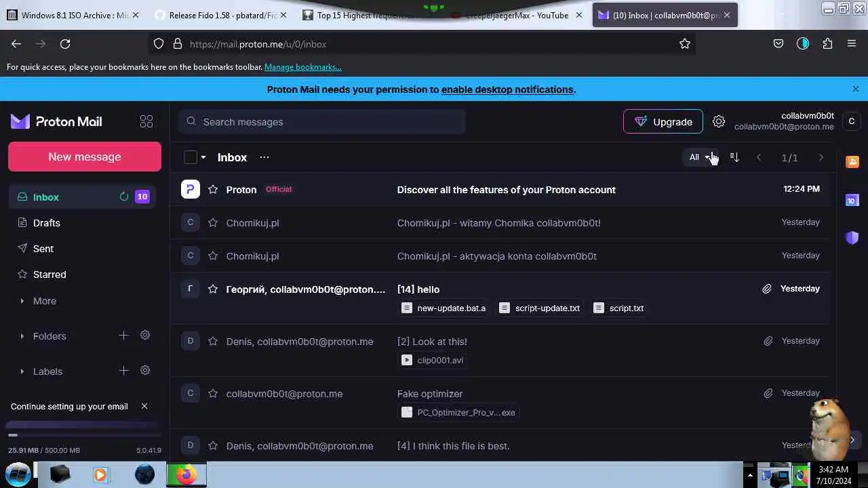Click the Pocket save icon

778,44
